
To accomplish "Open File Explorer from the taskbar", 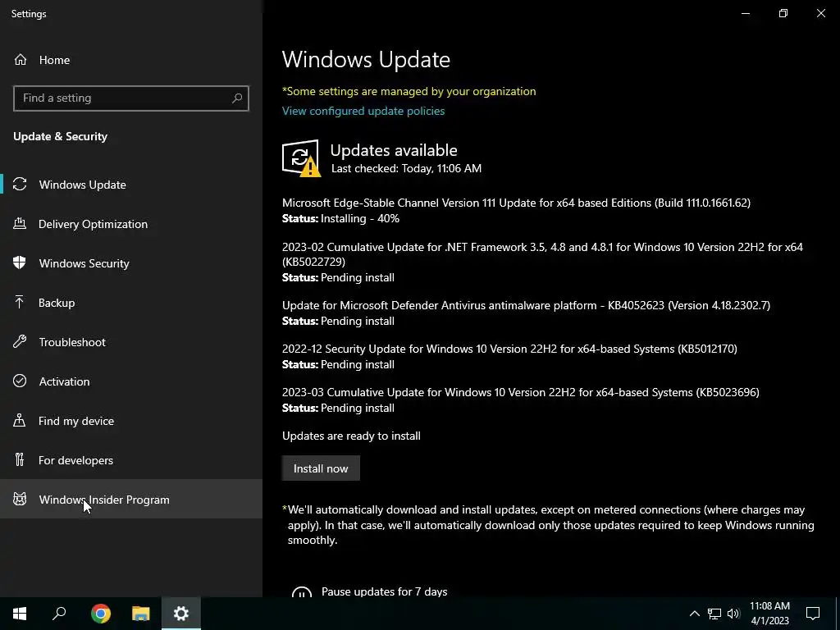I will [141, 614].
